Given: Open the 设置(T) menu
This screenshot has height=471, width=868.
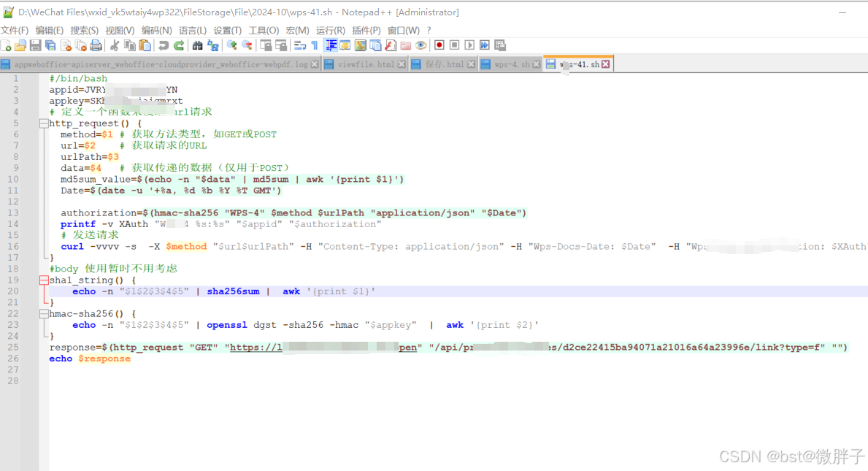Looking at the screenshot, I should (228, 31).
